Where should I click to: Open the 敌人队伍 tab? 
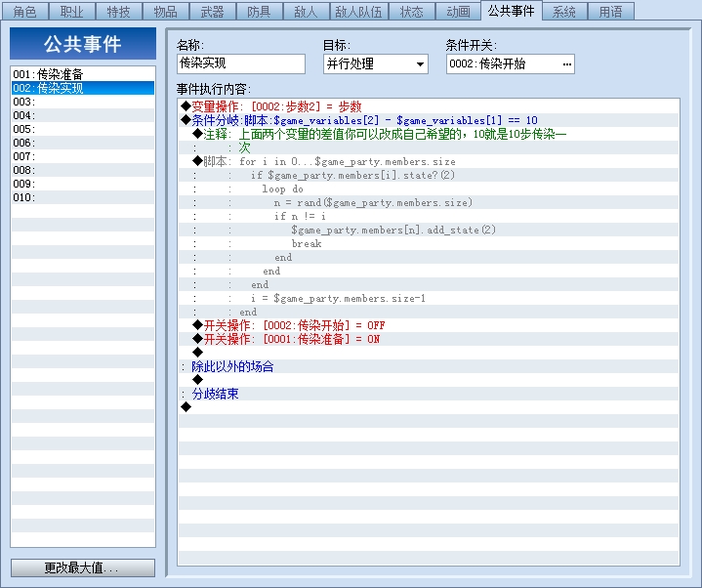coord(359,12)
